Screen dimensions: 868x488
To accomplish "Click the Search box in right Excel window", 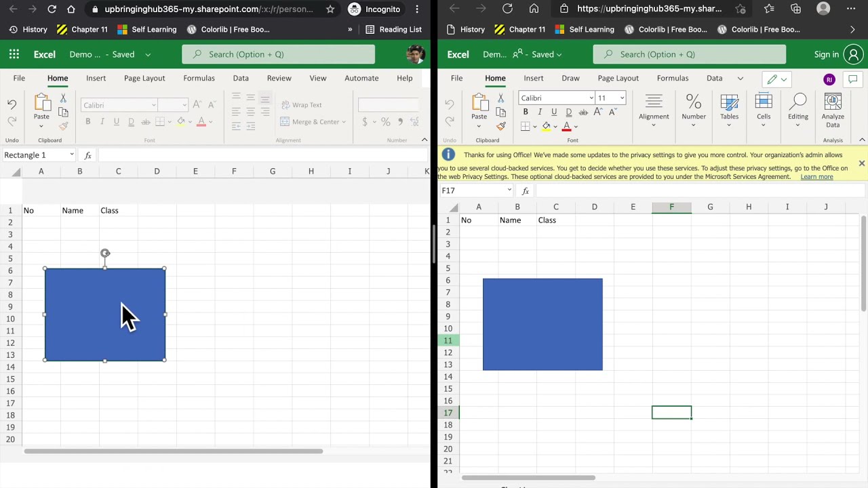I will pyautogui.click(x=690, y=54).
